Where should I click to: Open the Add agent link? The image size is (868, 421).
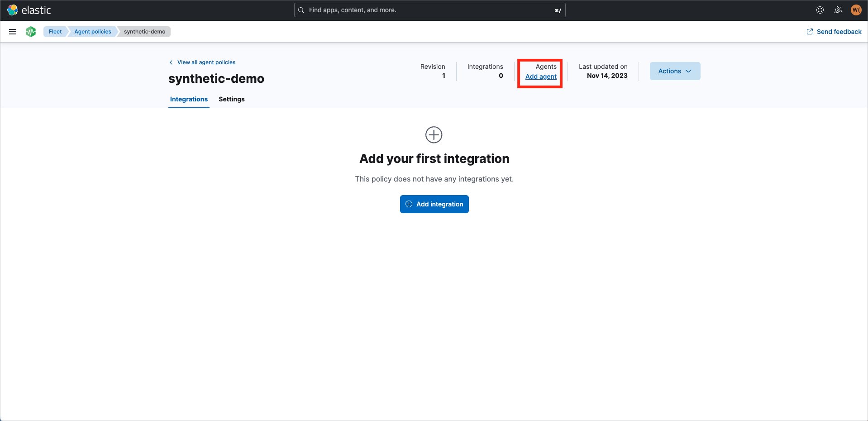(541, 77)
